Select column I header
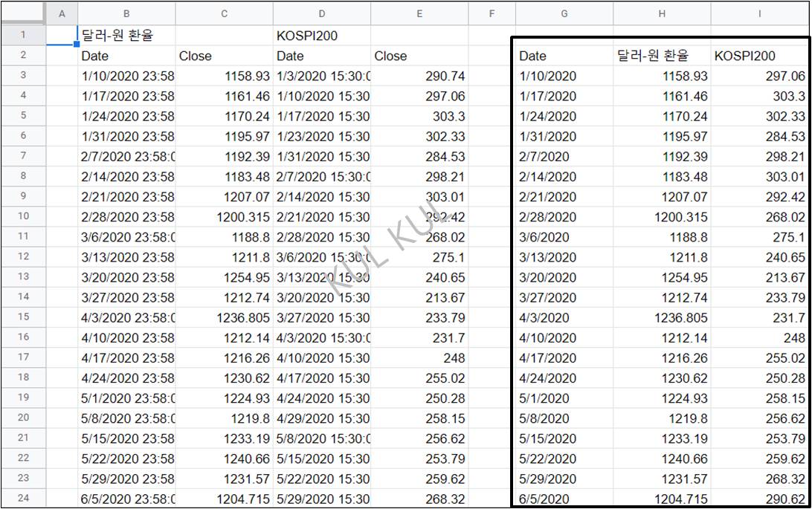The width and height of the screenshot is (812, 509). 759,14
